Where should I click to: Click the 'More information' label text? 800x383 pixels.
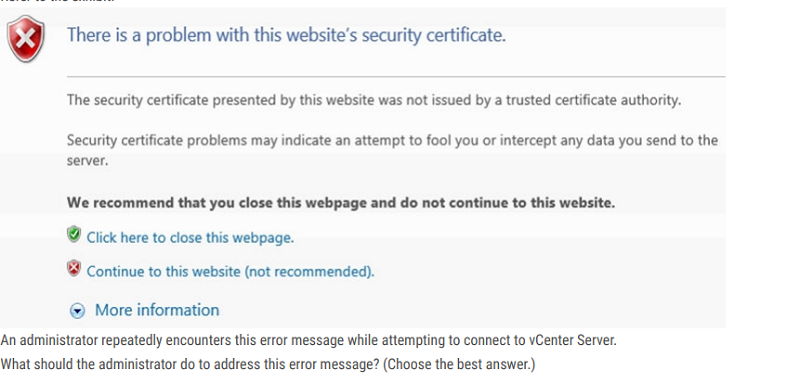click(157, 310)
